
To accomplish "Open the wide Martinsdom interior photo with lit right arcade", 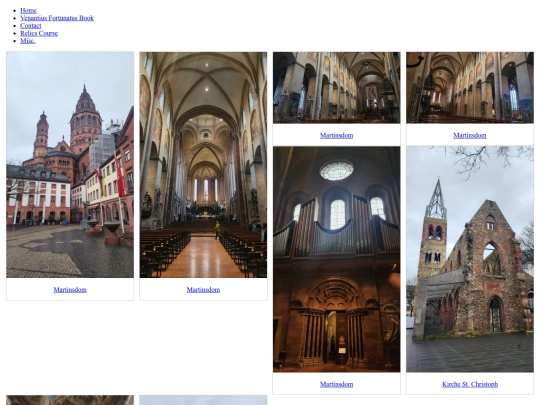I will (470, 87).
